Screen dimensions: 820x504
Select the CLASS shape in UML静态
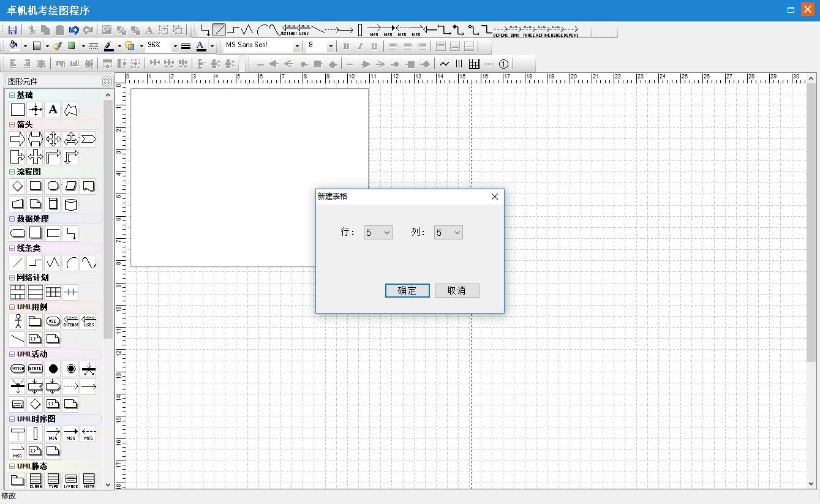[36, 481]
